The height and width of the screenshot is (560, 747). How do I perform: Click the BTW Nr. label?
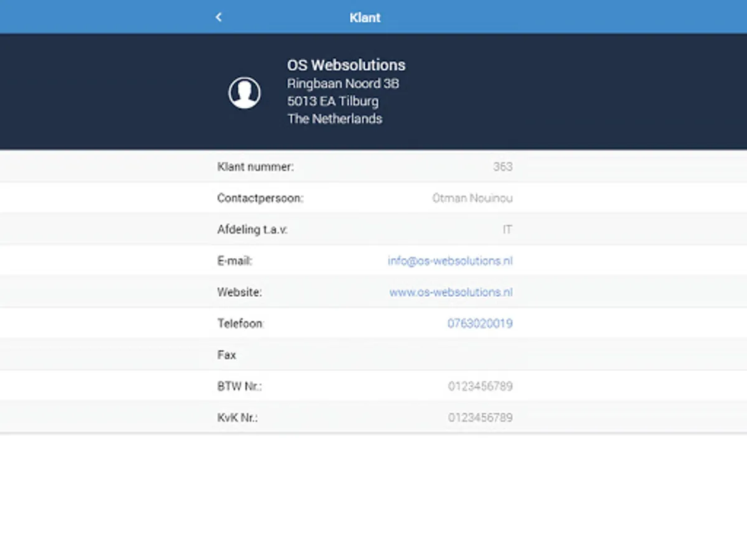pos(240,386)
